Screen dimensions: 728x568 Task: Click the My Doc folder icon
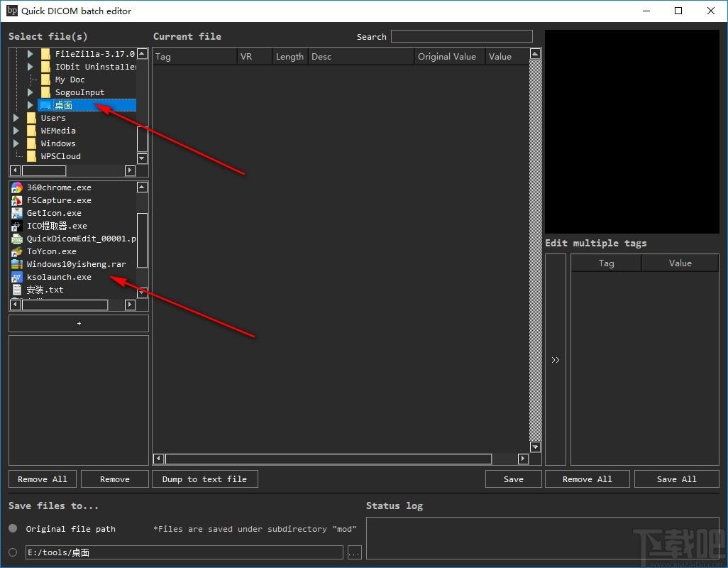[45, 80]
